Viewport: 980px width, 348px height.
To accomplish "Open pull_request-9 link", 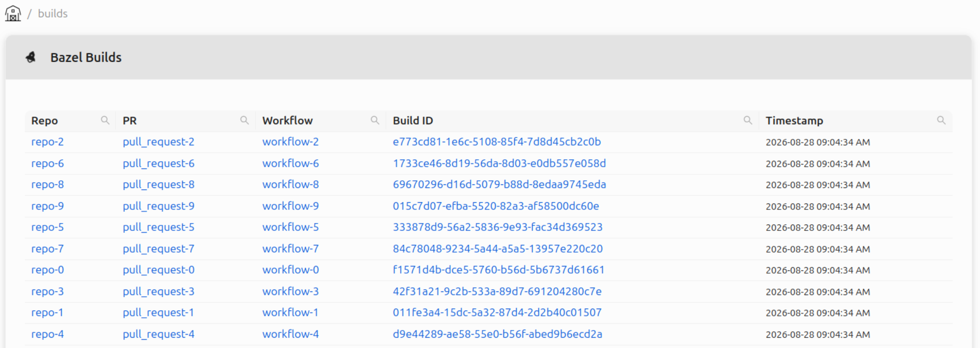I will tap(159, 206).
